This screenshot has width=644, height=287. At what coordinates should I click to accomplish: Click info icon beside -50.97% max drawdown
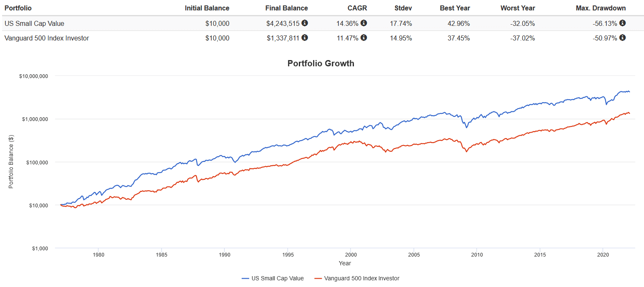(x=622, y=38)
